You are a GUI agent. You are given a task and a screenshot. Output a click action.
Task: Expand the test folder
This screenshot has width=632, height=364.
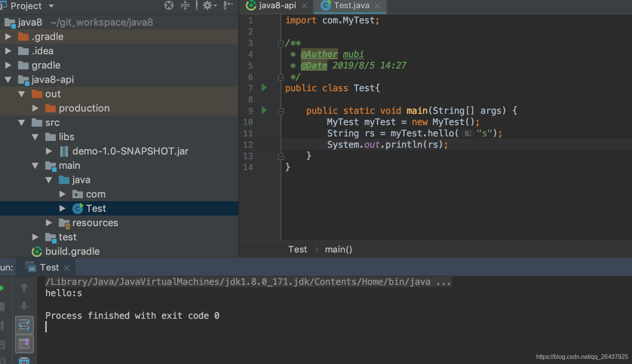tap(35, 237)
